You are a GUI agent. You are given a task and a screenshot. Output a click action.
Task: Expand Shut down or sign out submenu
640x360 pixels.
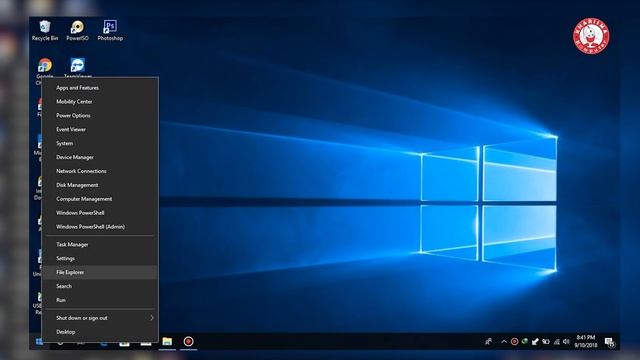(100, 318)
